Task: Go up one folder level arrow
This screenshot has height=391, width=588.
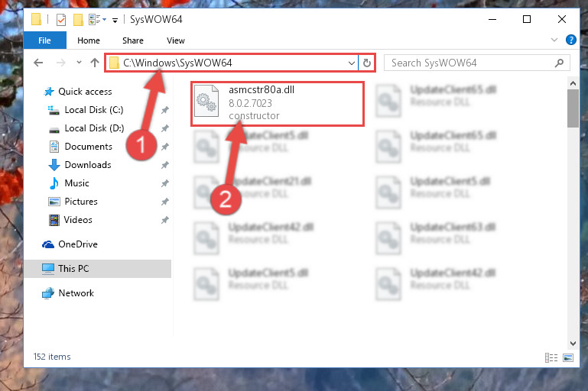Action: coord(95,63)
